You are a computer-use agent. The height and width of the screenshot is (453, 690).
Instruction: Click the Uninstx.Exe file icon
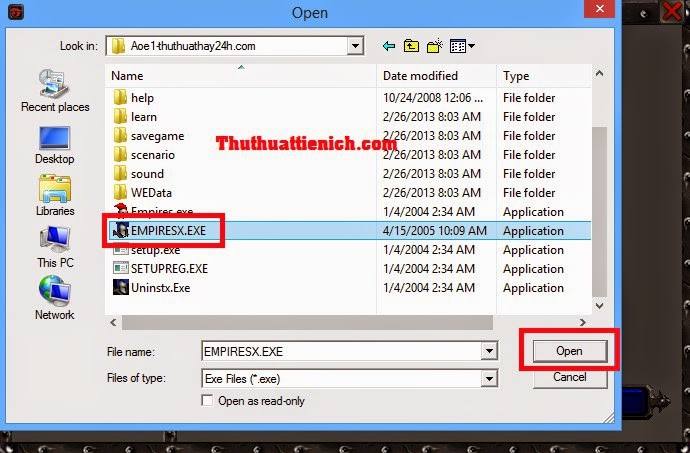pyautogui.click(x=121, y=287)
